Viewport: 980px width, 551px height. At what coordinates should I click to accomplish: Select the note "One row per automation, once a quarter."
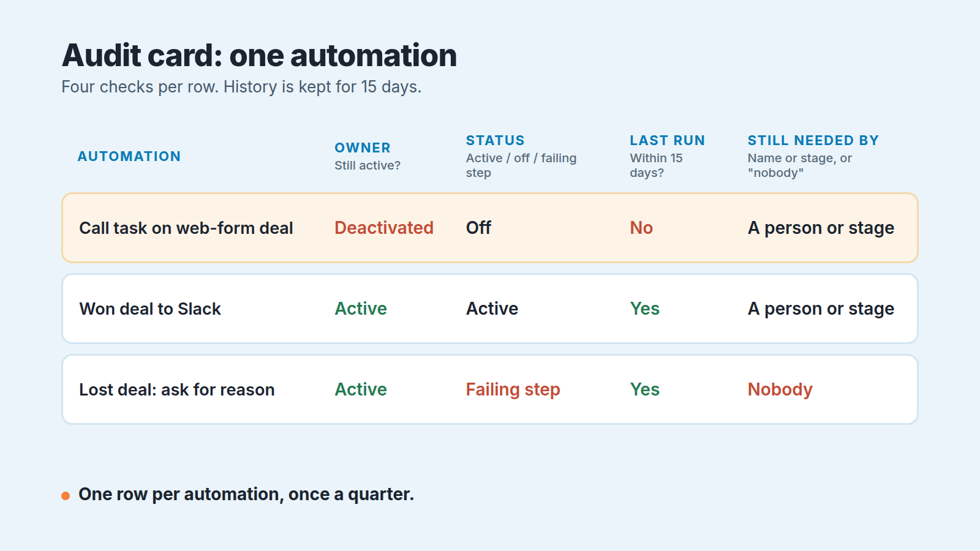click(x=246, y=495)
